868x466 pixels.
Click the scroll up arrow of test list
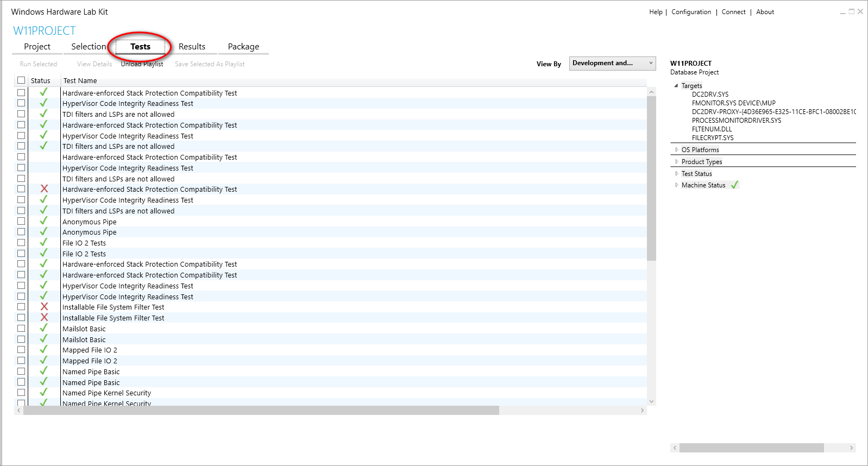tap(651, 92)
